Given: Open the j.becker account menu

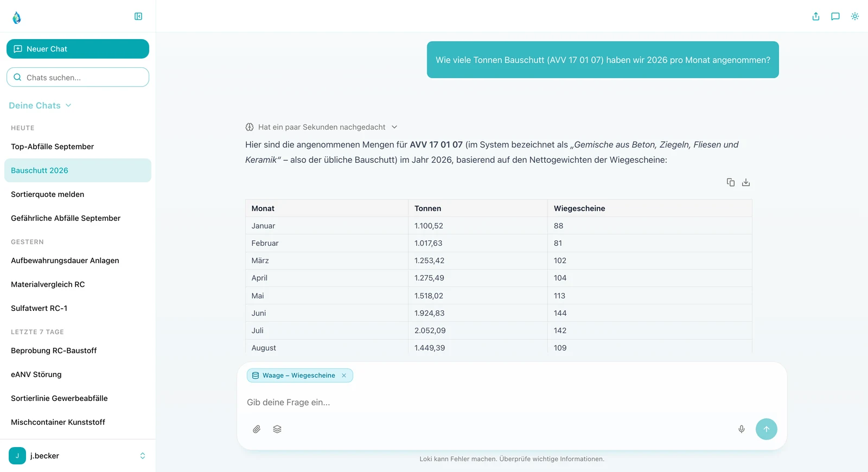Looking at the screenshot, I should (x=78, y=456).
